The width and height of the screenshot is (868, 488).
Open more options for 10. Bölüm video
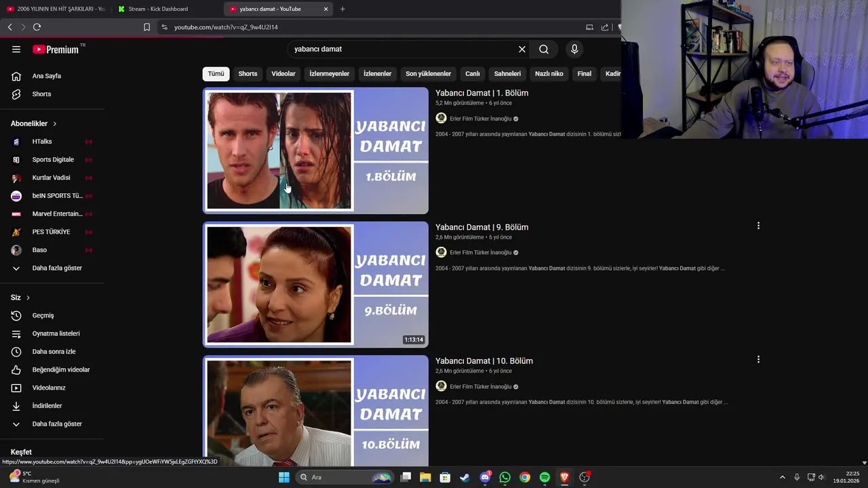click(758, 359)
